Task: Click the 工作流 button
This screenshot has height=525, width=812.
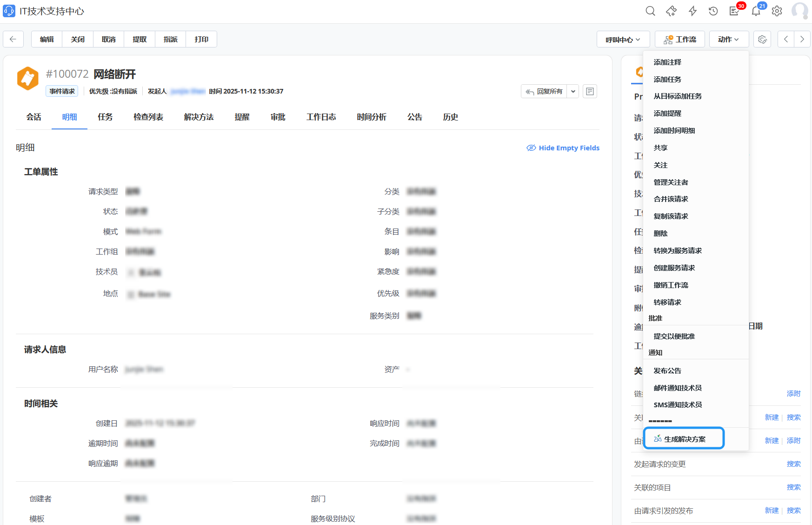Action: click(679, 40)
